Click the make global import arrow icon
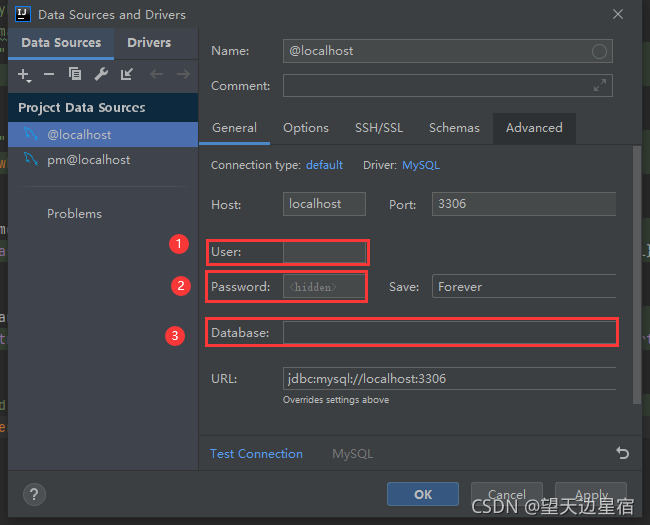This screenshot has width=650, height=525. (126, 74)
